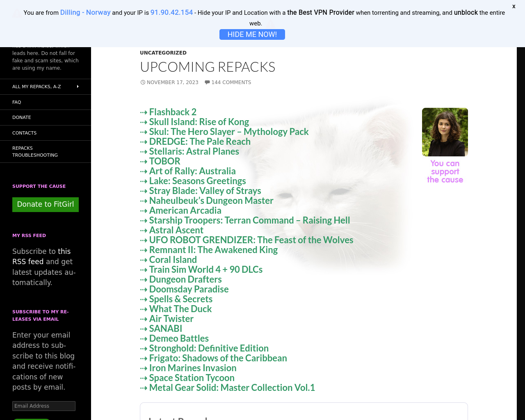Select Metal Gear Solid: Master Collection Vol.1
Screen dimensions: 525x420
(x=232, y=388)
